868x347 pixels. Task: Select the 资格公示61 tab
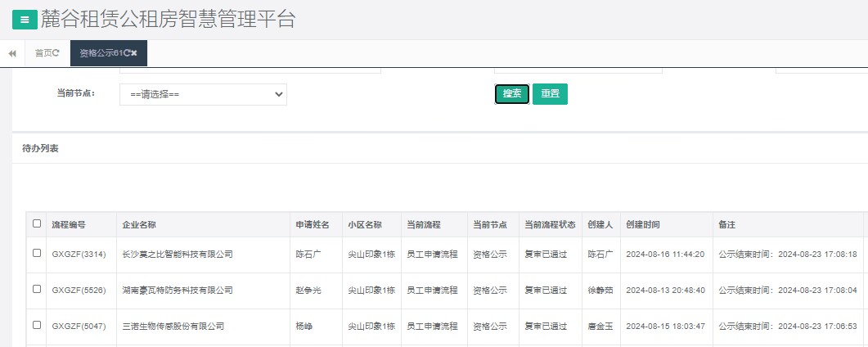(100, 53)
